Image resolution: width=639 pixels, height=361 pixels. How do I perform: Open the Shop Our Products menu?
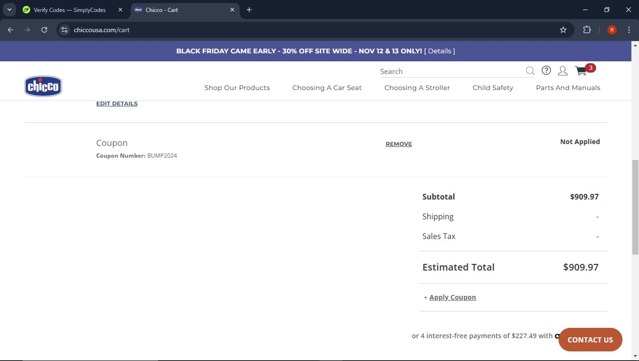pos(237,88)
